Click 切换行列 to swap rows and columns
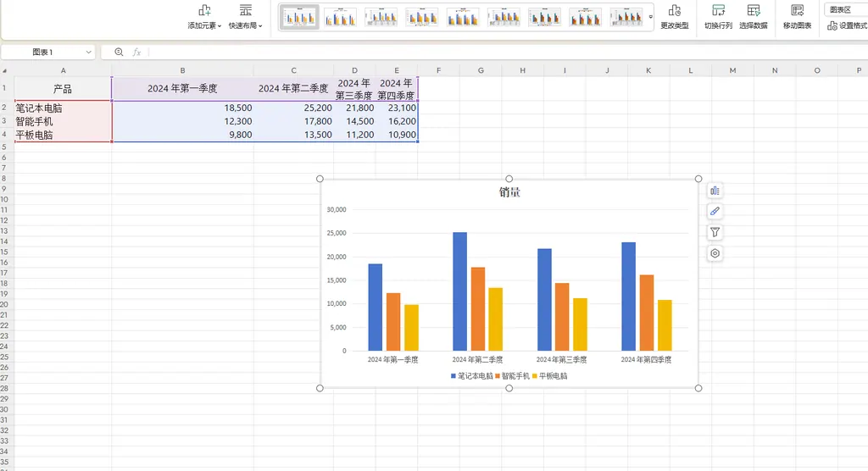This screenshot has width=868, height=471. point(718,17)
